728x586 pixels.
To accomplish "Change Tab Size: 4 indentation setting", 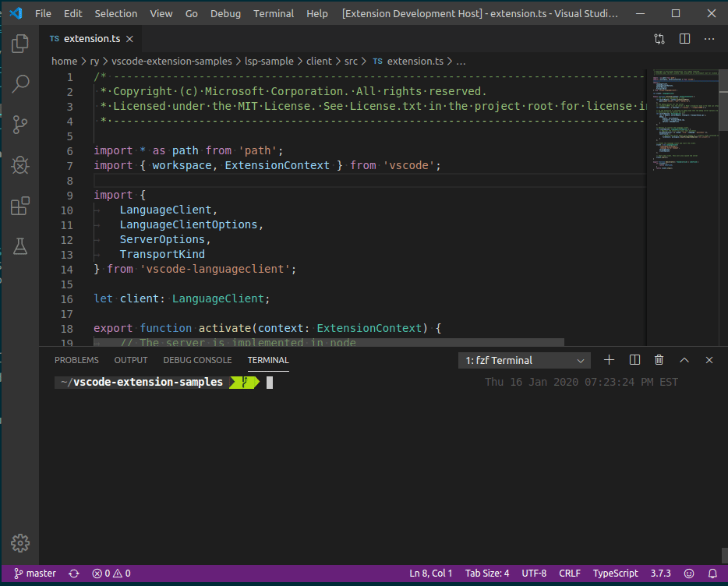I will point(487,574).
